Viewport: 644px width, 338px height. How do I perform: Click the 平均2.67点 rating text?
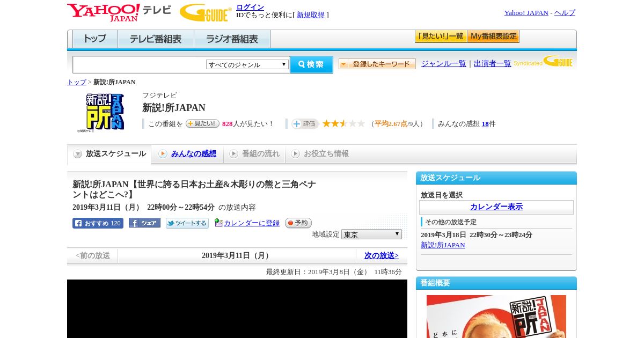click(391, 124)
